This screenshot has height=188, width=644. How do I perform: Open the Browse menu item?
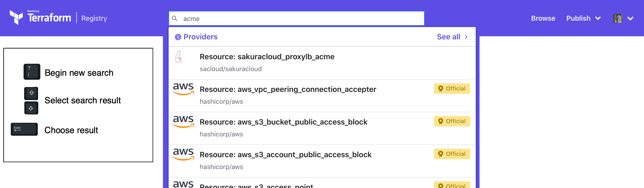543,18
